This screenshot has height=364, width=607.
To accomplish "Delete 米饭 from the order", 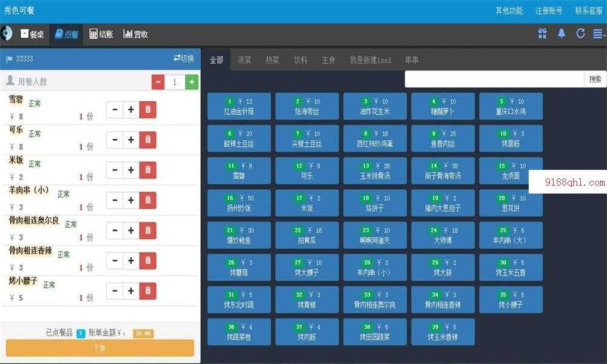I will tap(148, 170).
